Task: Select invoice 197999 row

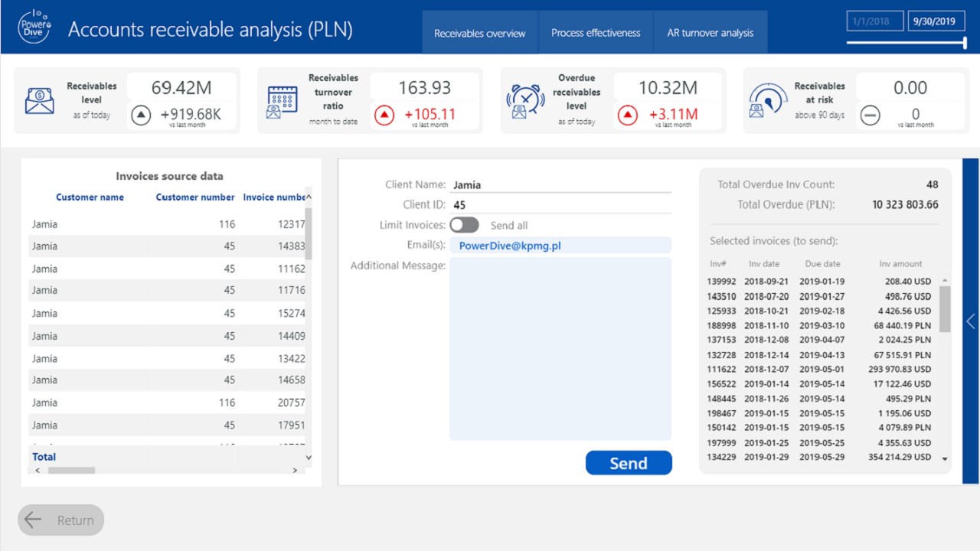Action: point(819,442)
